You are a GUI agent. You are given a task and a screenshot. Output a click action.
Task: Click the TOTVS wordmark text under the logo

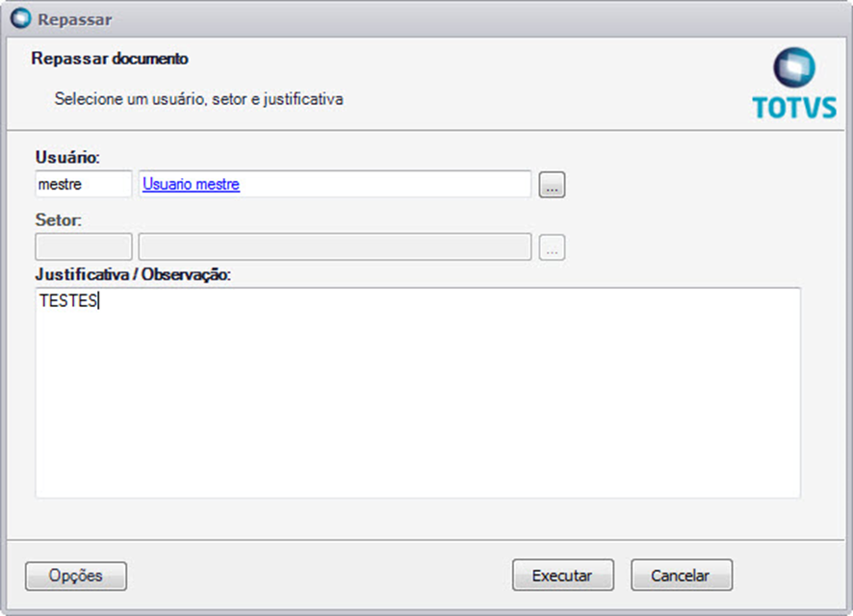pos(794,108)
